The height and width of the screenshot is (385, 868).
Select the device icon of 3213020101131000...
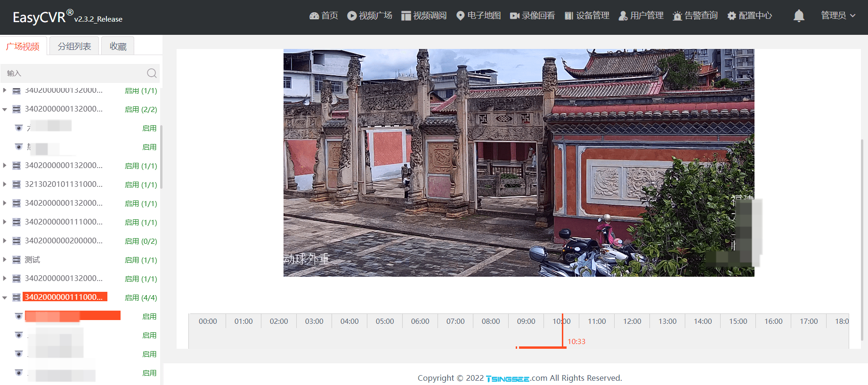[x=16, y=184]
